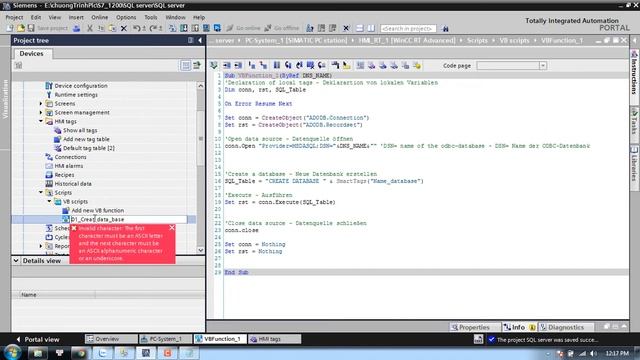The height and width of the screenshot is (360, 640).
Task: Select Runtime settings tree item
Action: pyautogui.click(x=76, y=95)
